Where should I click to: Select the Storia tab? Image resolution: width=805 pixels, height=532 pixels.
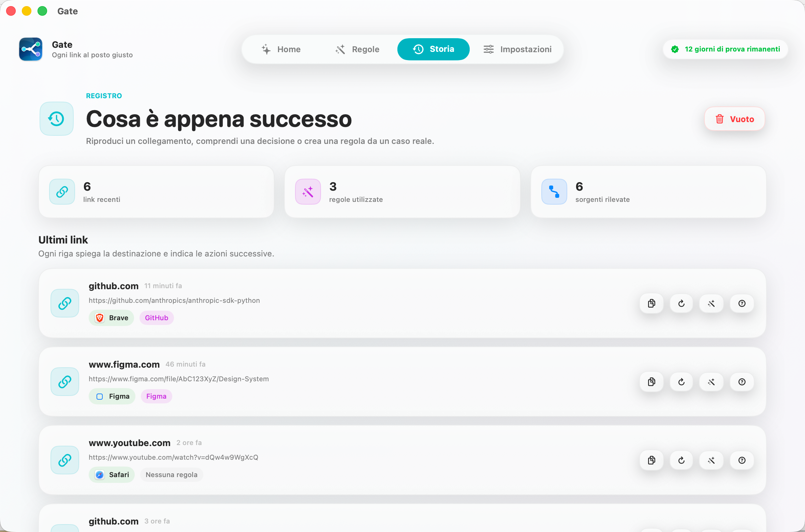(433, 49)
